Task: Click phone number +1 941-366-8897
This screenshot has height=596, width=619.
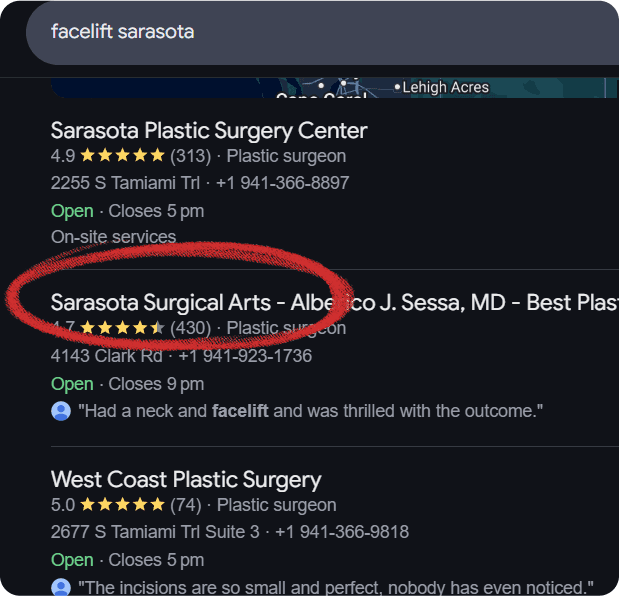Action: (283, 183)
